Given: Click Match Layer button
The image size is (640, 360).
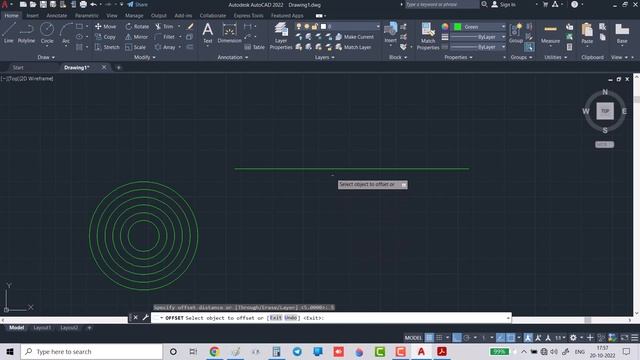Looking at the screenshot, I should pos(353,47).
